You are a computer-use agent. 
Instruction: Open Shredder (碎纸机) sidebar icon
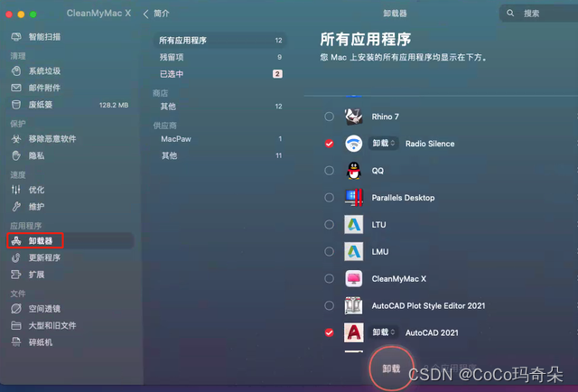click(x=16, y=341)
